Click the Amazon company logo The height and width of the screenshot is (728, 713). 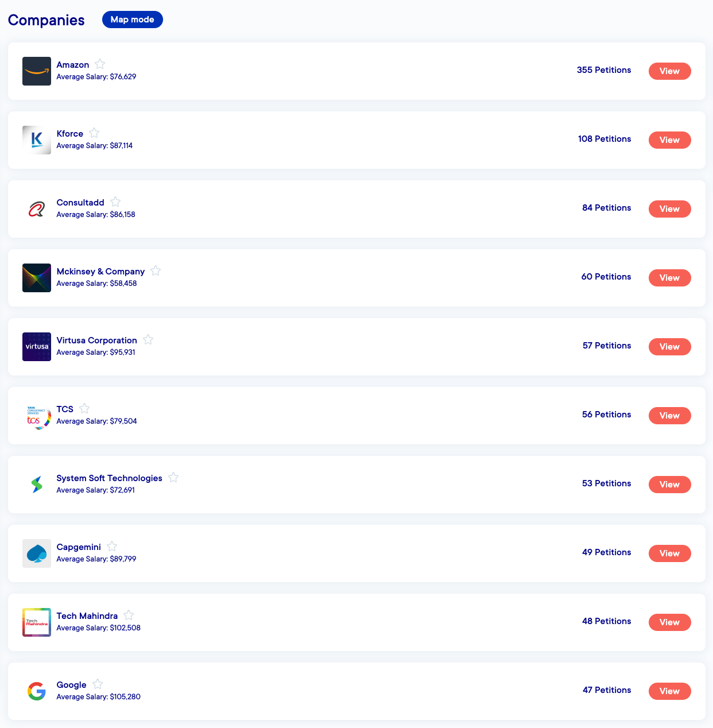click(x=37, y=71)
